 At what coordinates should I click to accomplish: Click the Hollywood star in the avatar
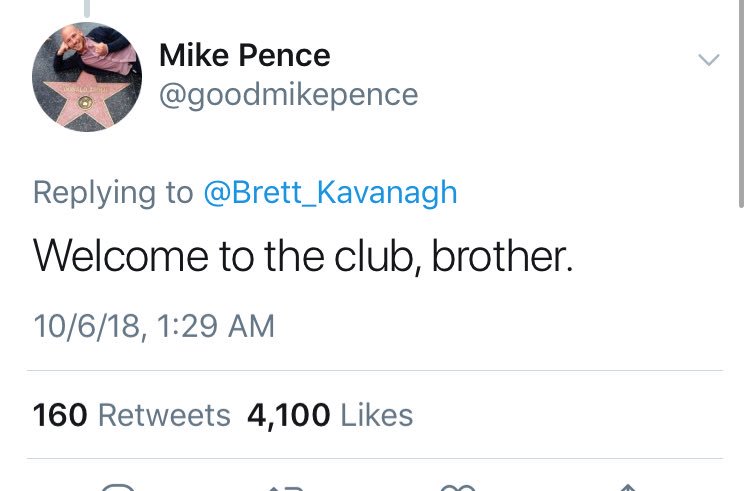[x=74, y=98]
